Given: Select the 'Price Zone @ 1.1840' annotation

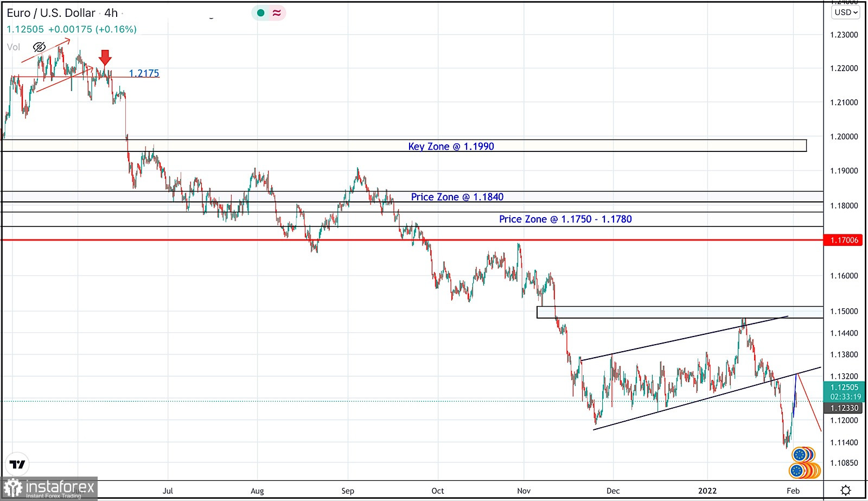Looking at the screenshot, I should coord(457,197).
